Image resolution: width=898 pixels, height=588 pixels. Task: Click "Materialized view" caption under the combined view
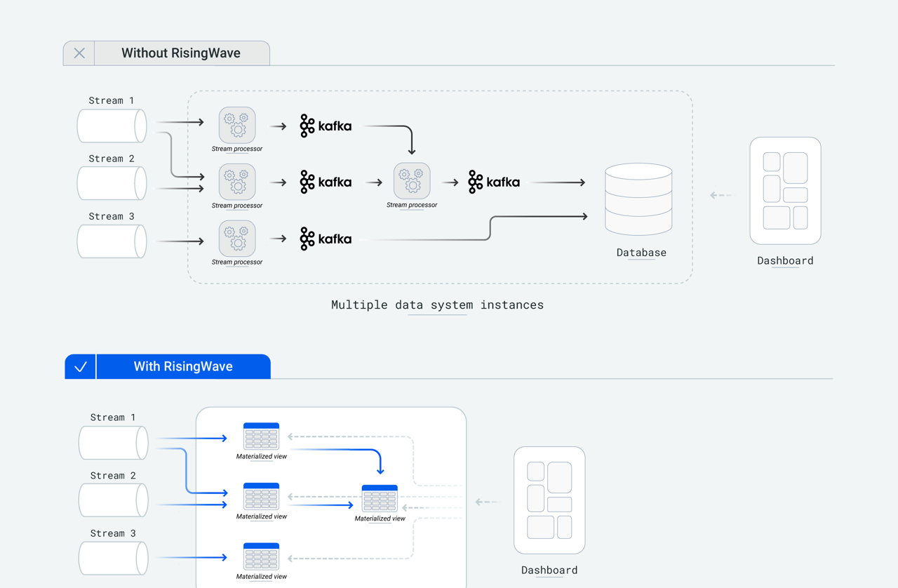click(x=380, y=519)
